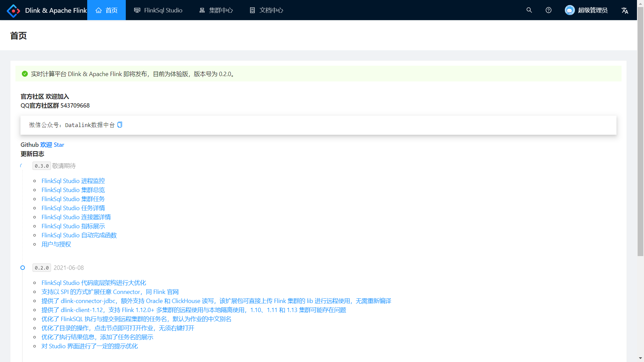
Task: Open the FlinkSql Studio 自动完成函数 link
Action: pyautogui.click(x=79, y=235)
